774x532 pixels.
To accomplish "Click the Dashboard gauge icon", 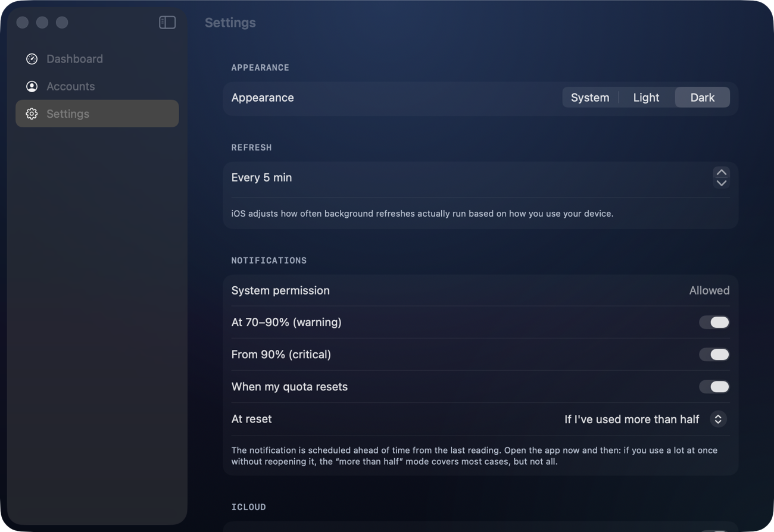I will [x=32, y=59].
